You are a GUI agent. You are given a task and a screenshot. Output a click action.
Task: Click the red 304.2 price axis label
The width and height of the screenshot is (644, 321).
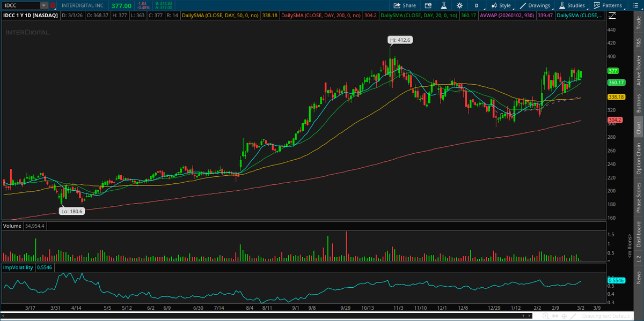(x=614, y=120)
